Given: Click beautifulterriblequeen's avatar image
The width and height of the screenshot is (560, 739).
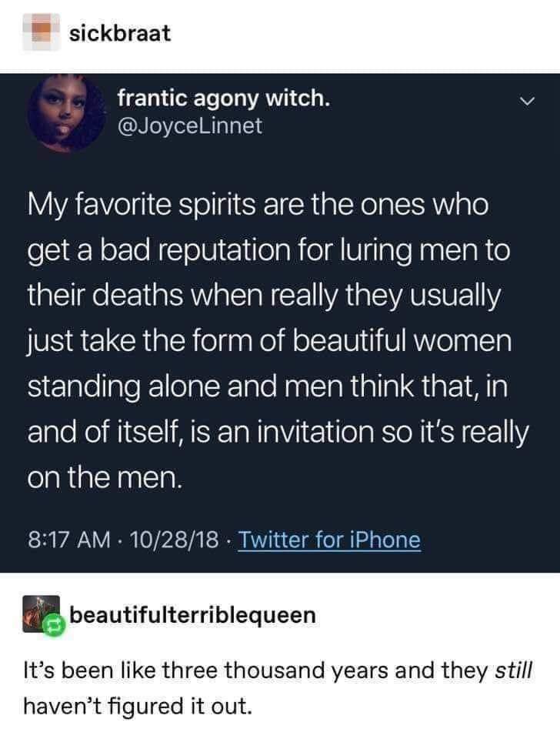Looking at the screenshot, I should tap(34, 614).
